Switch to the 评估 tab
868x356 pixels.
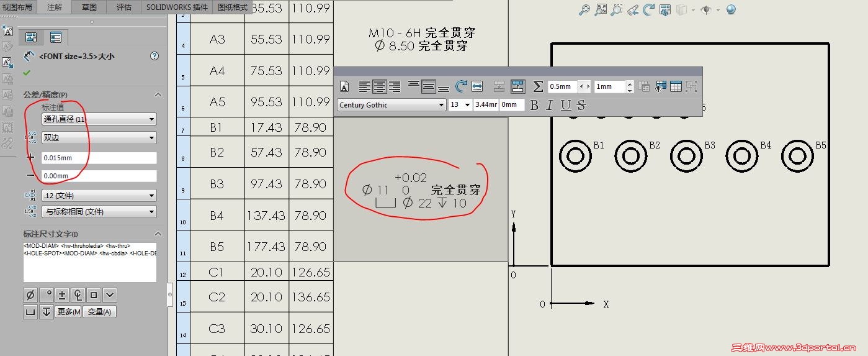[123, 7]
